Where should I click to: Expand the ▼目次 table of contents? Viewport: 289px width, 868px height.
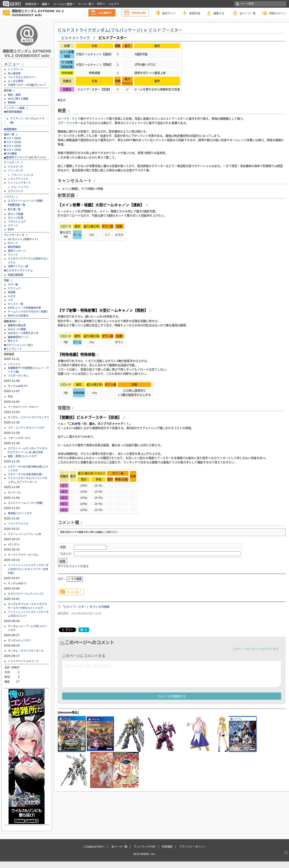62,100
